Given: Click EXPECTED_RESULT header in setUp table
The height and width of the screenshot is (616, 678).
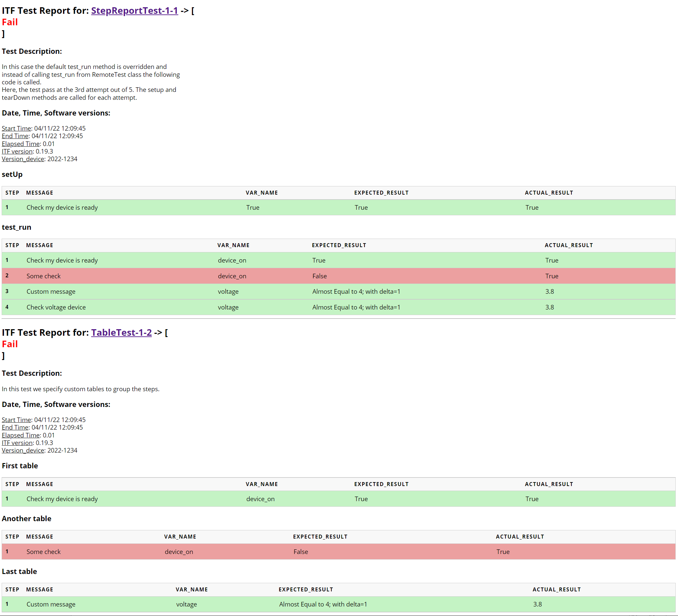Looking at the screenshot, I should 381,193.
